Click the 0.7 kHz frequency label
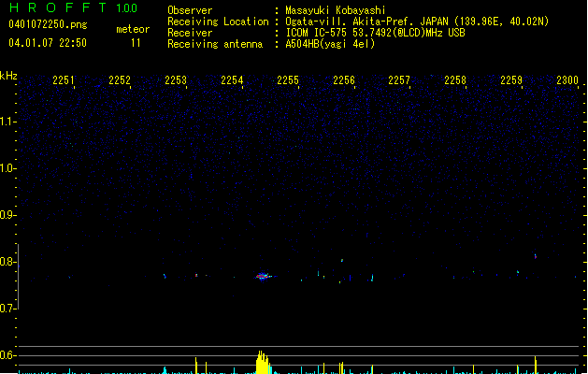 (7, 309)
